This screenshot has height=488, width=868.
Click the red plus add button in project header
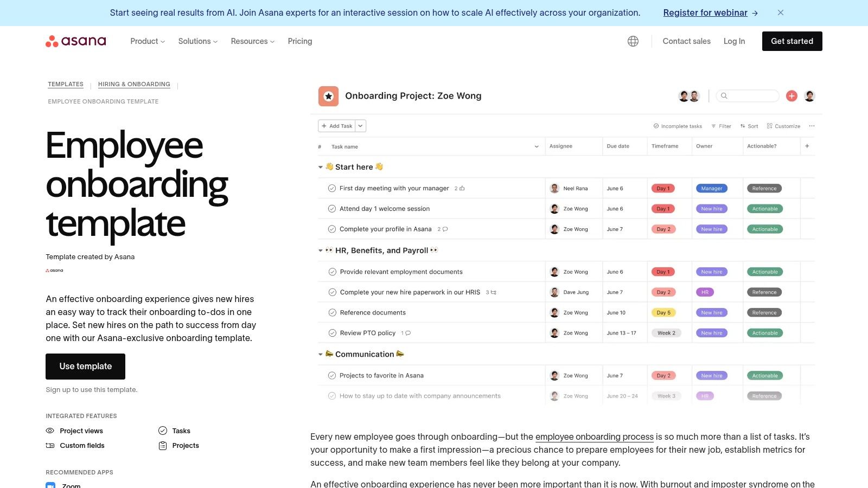[792, 96]
